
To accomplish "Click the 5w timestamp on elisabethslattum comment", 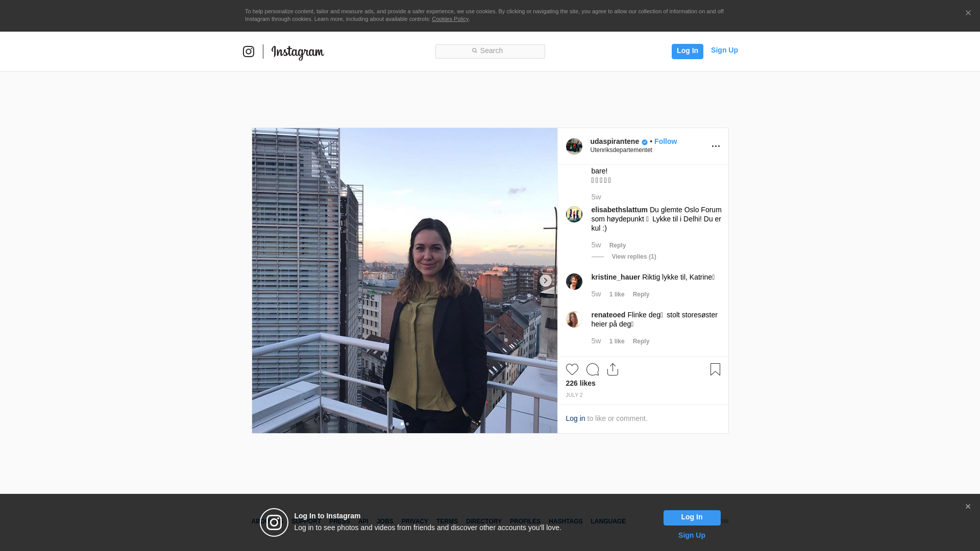I will click(596, 245).
